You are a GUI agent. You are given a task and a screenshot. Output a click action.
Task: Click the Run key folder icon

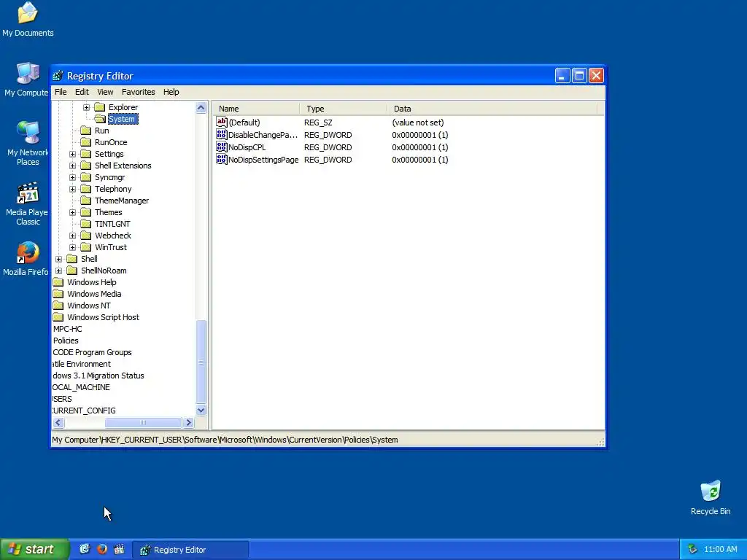coord(86,131)
